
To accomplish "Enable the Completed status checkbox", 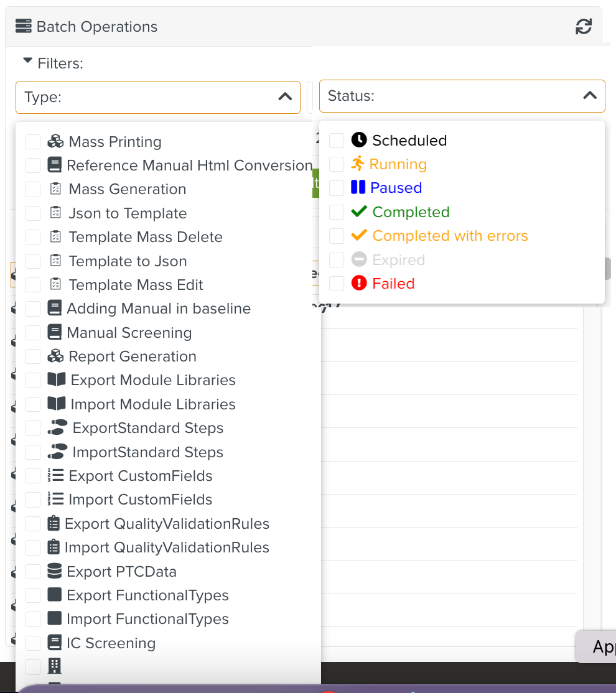I will [x=337, y=212].
